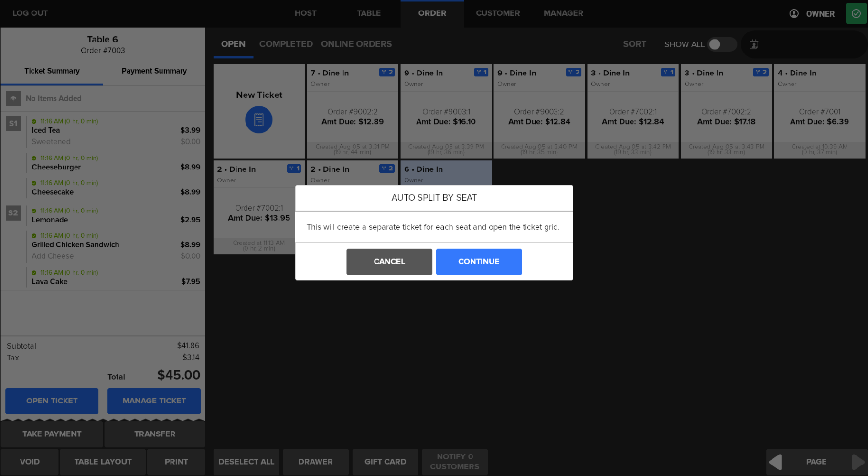
Task: Click the green checkmark status icon
Action: pos(856,13)
